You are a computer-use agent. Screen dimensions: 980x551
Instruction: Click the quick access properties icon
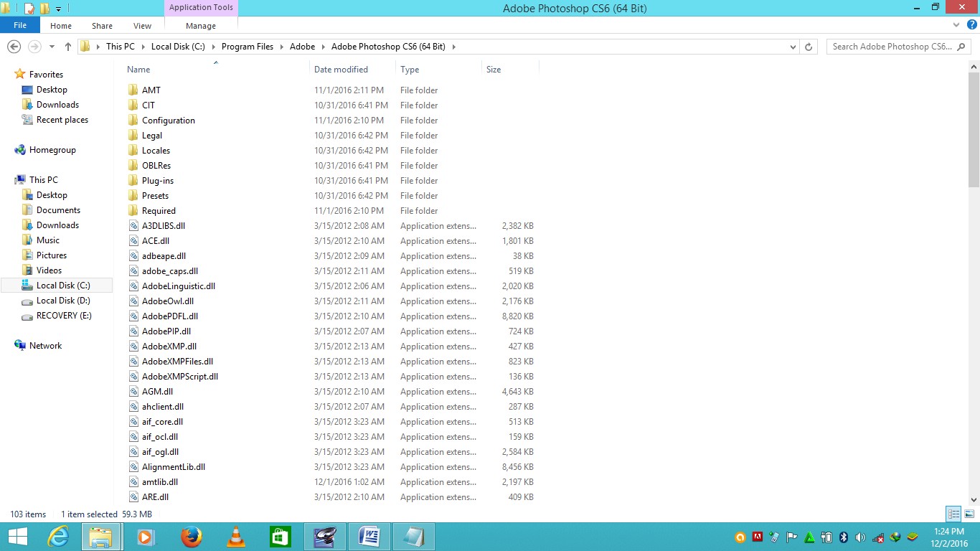[x=29, y=9]
